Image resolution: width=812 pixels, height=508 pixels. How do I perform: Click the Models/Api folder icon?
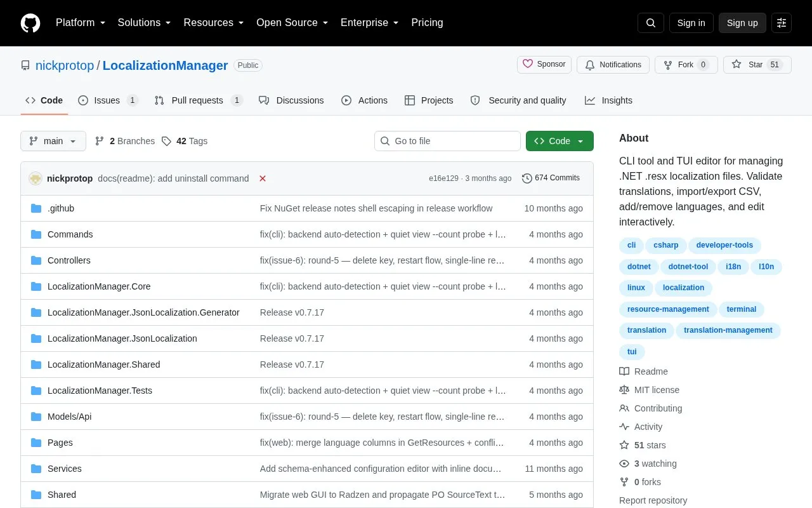[x=36, y=417]
